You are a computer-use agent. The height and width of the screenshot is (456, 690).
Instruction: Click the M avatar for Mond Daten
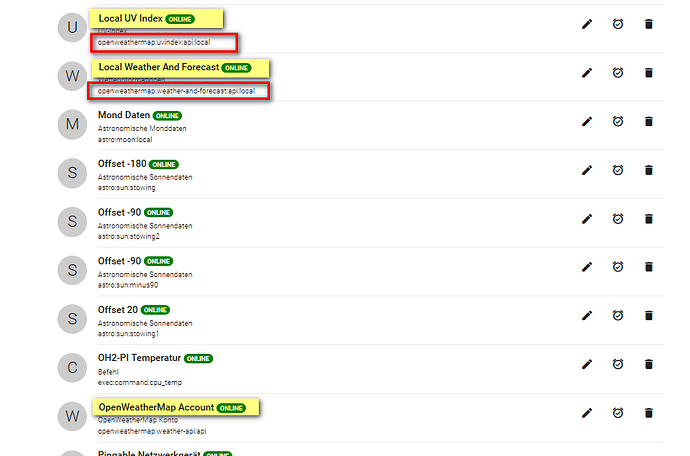click(x=72, y=124)
